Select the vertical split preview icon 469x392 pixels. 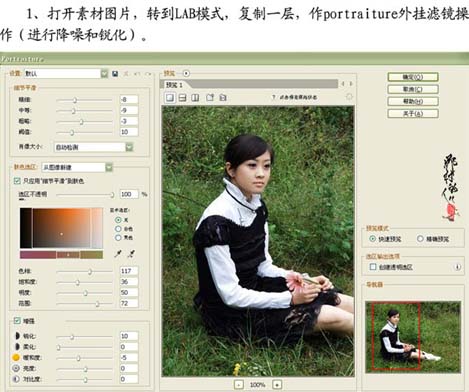195,98
